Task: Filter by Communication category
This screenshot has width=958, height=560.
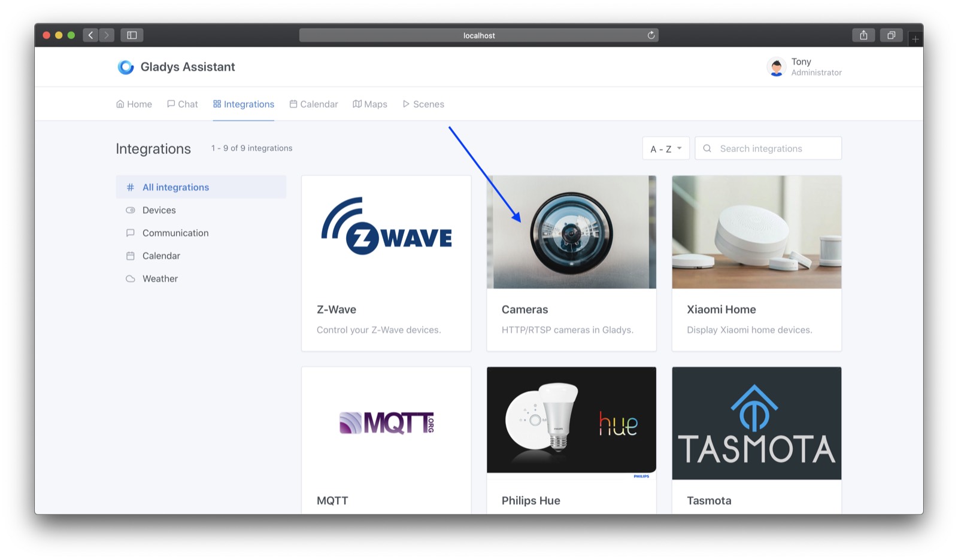Action: (x=175, y=233)
